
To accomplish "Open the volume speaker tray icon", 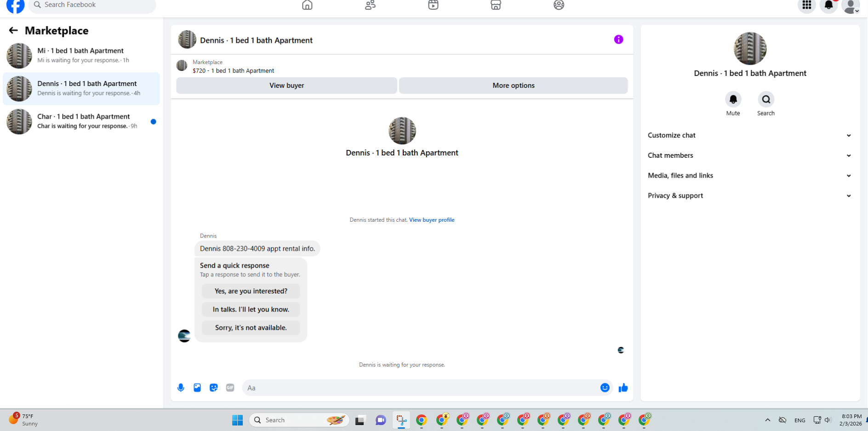I will coord(828,420).
